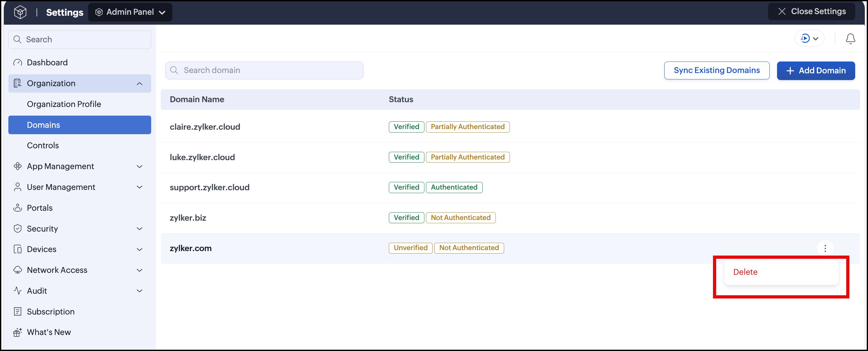The width and height of the screenshot is (868, 351).
Task: Expand App Management chevron
Action: (x=140, y=167)
